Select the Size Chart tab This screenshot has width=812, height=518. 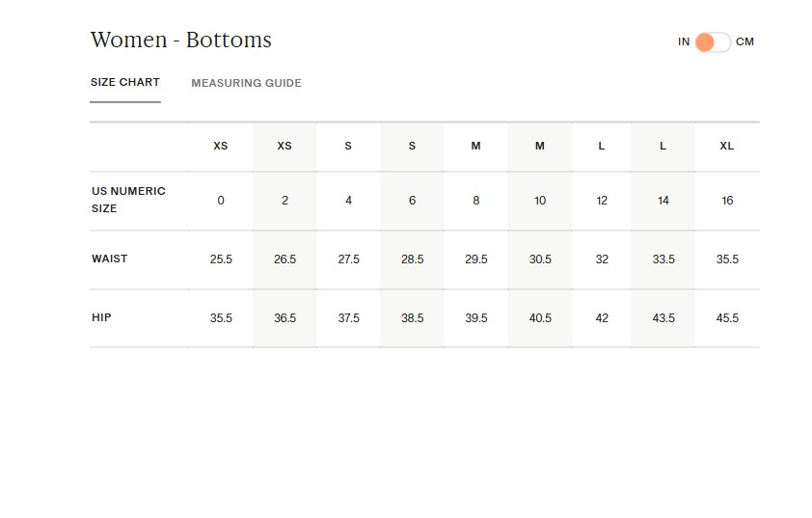pyautogui.click(x=125, y=83)
